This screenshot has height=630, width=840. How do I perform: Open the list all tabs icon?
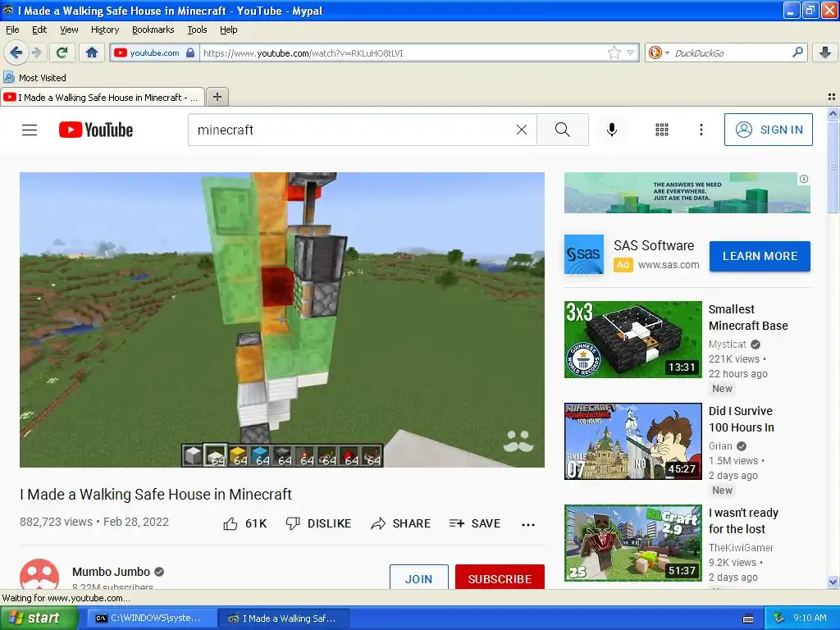832,97
